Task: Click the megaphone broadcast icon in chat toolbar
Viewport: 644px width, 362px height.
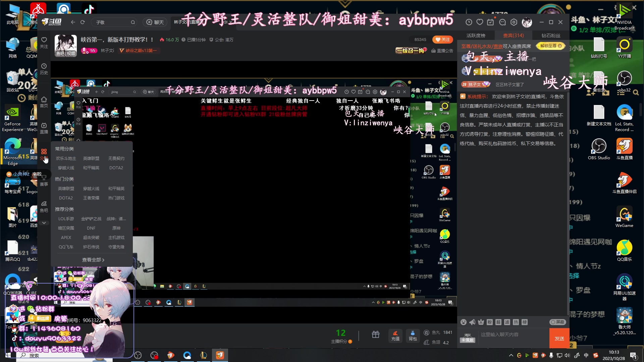Action: [x=472, y=322]
